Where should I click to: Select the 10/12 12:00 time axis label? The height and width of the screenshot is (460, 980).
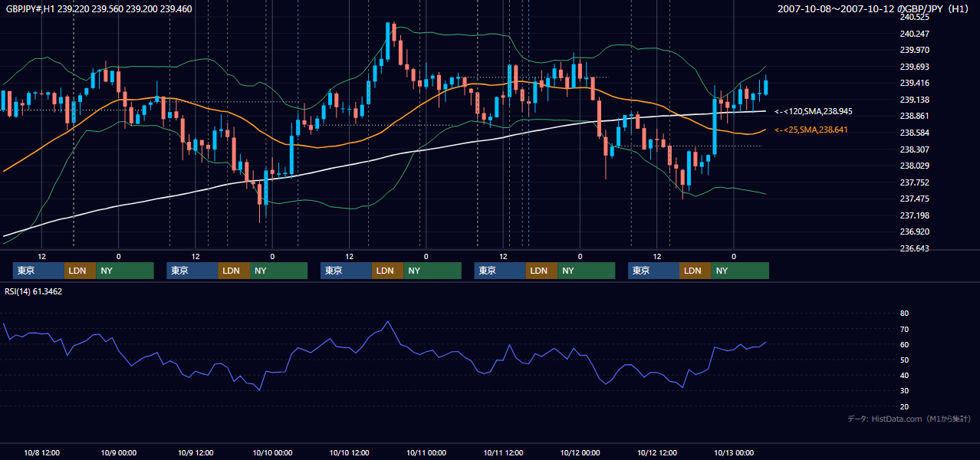657,452
